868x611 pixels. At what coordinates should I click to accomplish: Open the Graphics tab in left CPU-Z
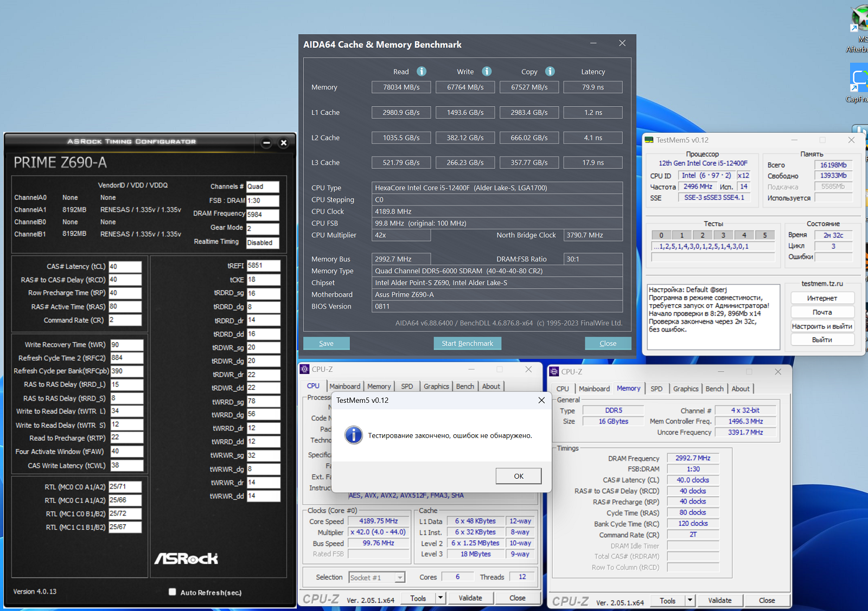(436, 386)
